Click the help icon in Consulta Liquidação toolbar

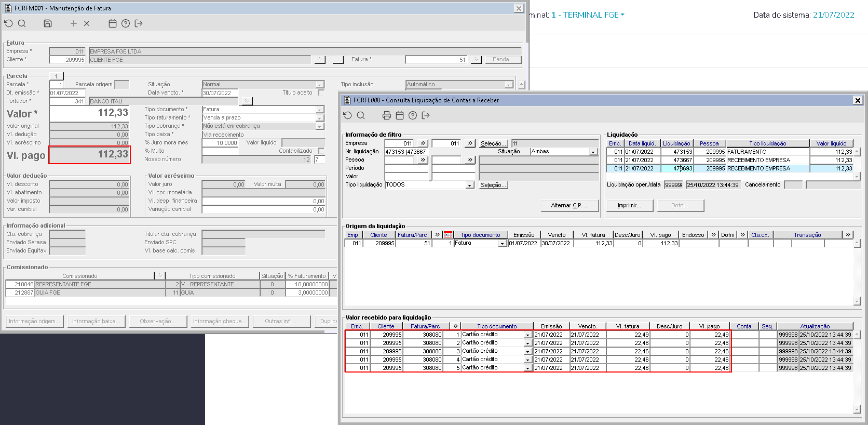coord(413,115)
